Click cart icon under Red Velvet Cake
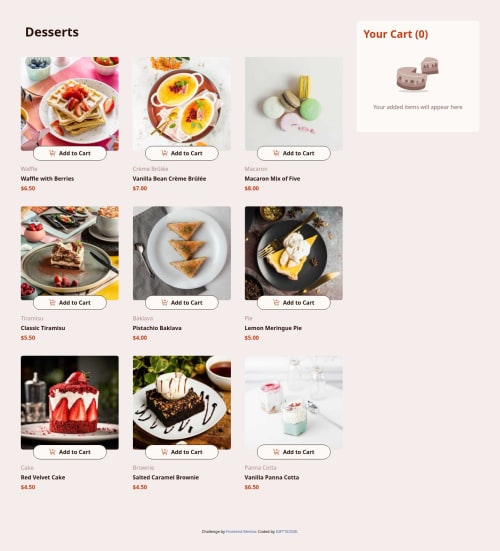500x551 pixels. 52,452
